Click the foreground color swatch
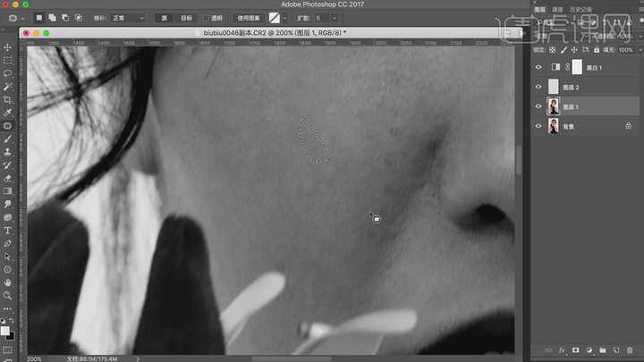This screenshot has width=644, height=362. coord(5,331)
